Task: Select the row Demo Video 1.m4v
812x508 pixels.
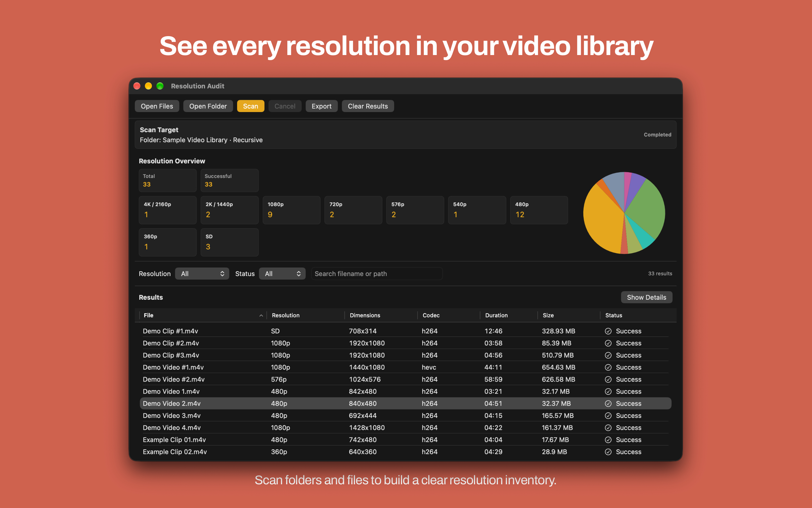Action: (x=405, y=391)
